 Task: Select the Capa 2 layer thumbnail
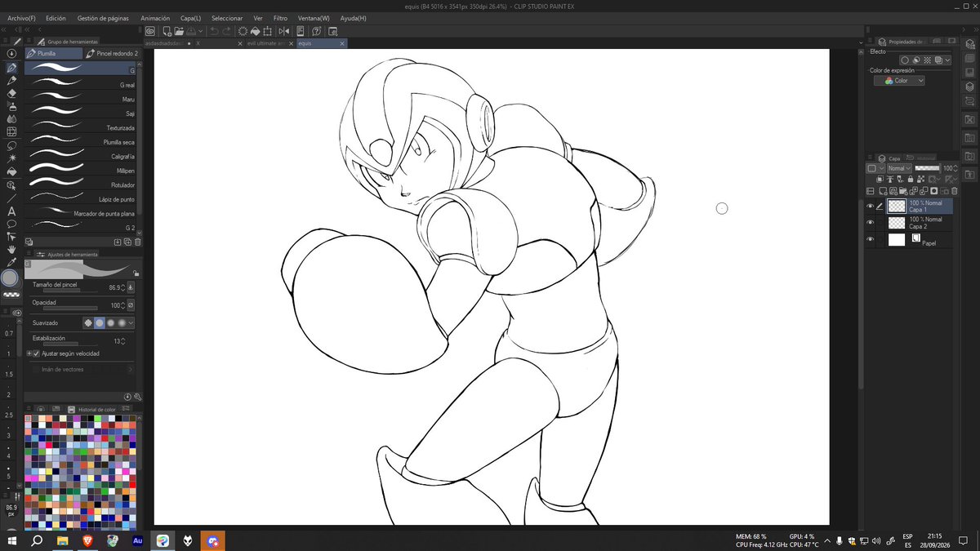pos(897,223)
